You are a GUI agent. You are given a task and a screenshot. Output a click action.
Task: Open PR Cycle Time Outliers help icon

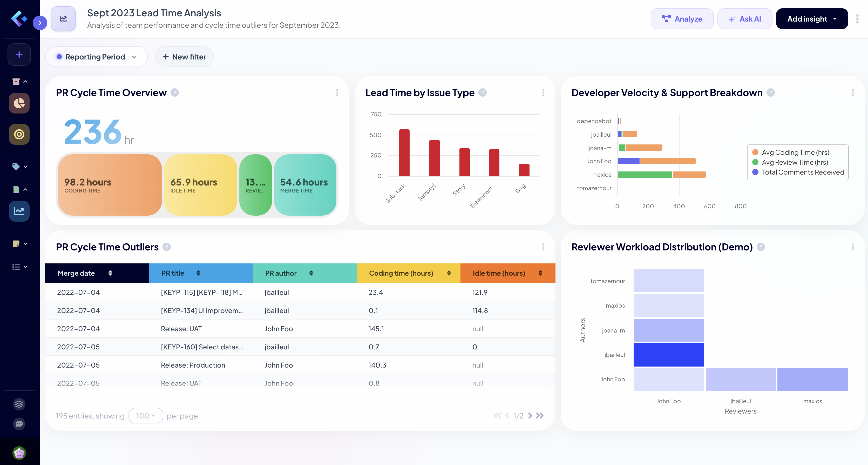coord(166,247)
